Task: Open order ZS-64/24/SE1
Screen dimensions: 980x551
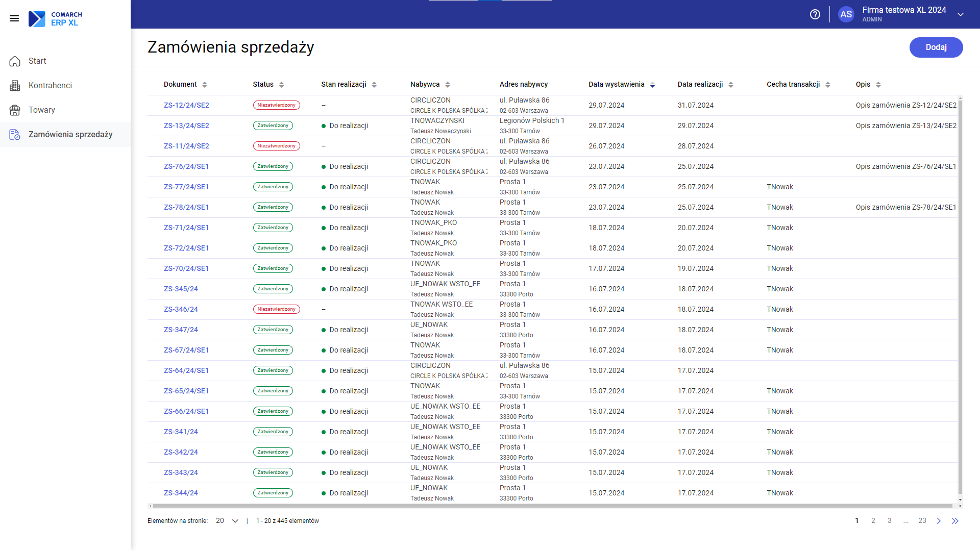Action: [x=186, y=371]
